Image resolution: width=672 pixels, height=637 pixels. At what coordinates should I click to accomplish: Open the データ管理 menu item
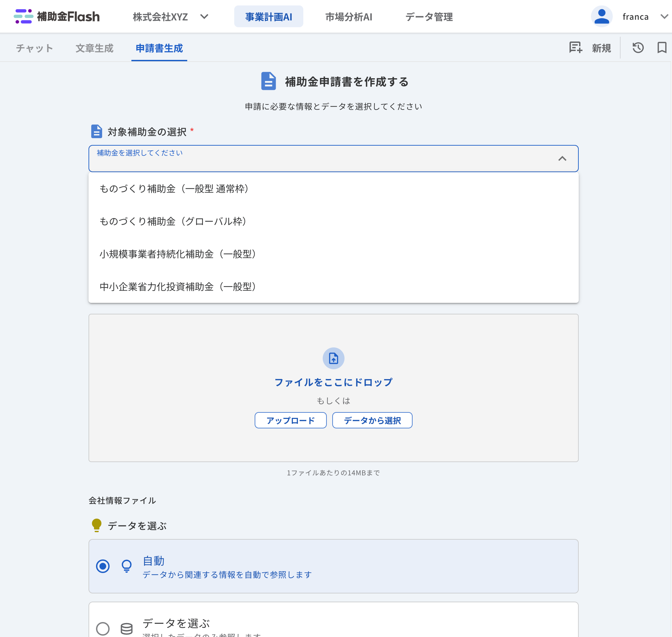coord(429,17)
